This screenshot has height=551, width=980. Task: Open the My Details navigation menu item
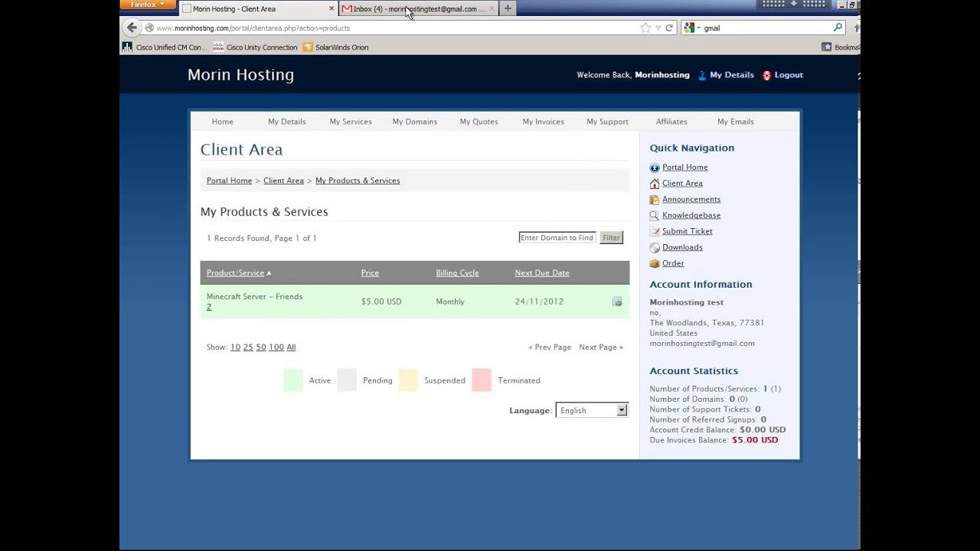(x=287, y=122)
